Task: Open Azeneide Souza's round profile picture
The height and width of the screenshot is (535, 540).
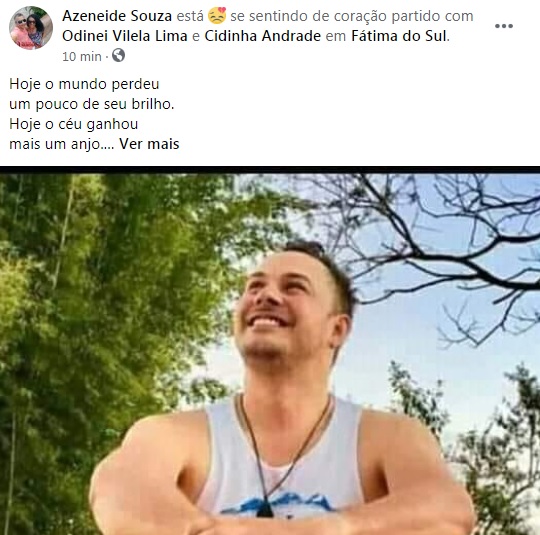Action: [x=31, y=28]
